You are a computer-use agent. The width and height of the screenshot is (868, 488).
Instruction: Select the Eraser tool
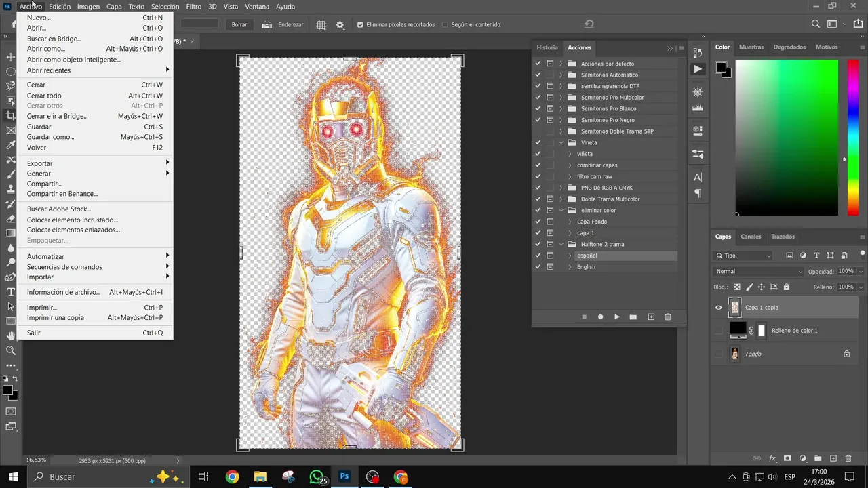click(x=11, y=218)
